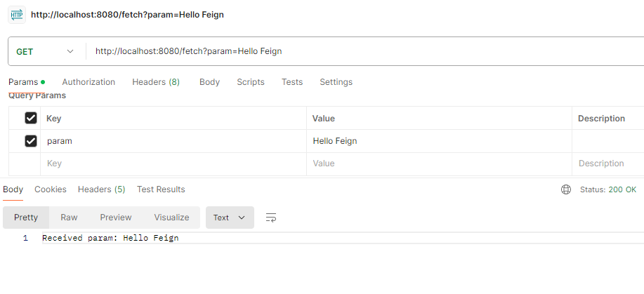Uncheck the param row checkbox
This screenshot has width=644, height=294.
(x=31, y=141)
